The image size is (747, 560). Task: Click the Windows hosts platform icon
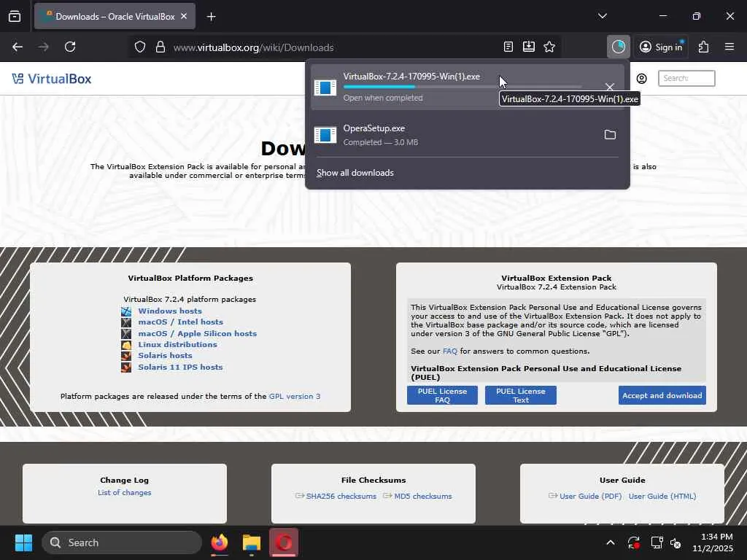[x=126, y=311]
